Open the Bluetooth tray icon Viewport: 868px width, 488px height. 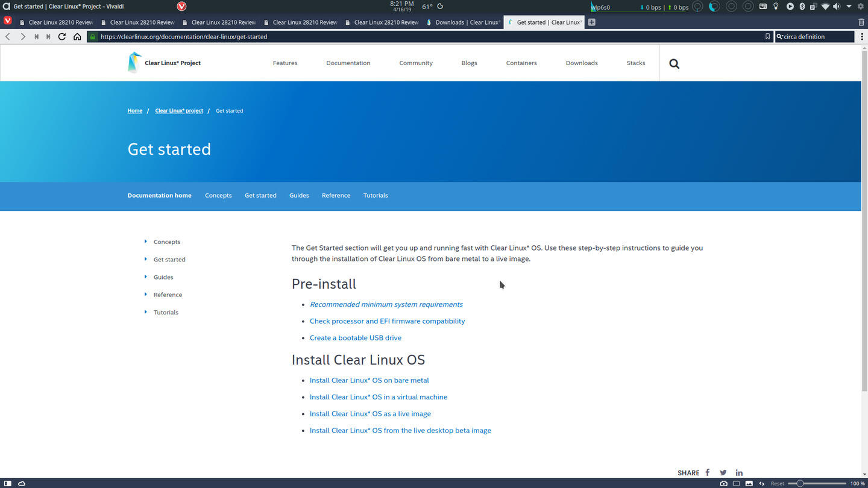(802, 7)
